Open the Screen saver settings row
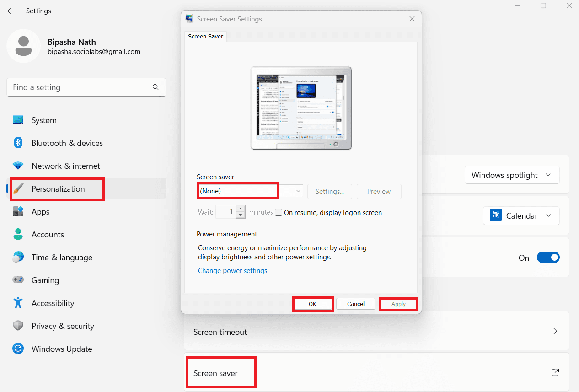 click(376, 372)
